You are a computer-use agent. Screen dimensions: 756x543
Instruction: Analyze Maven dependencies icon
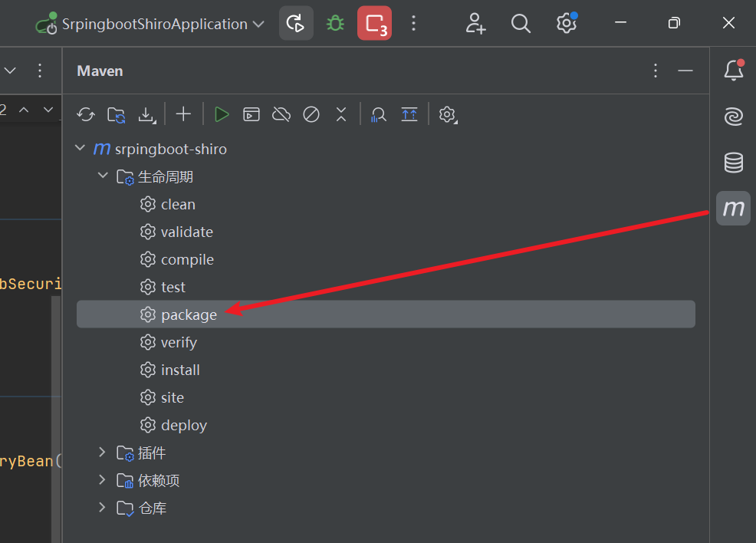(379, 115)
